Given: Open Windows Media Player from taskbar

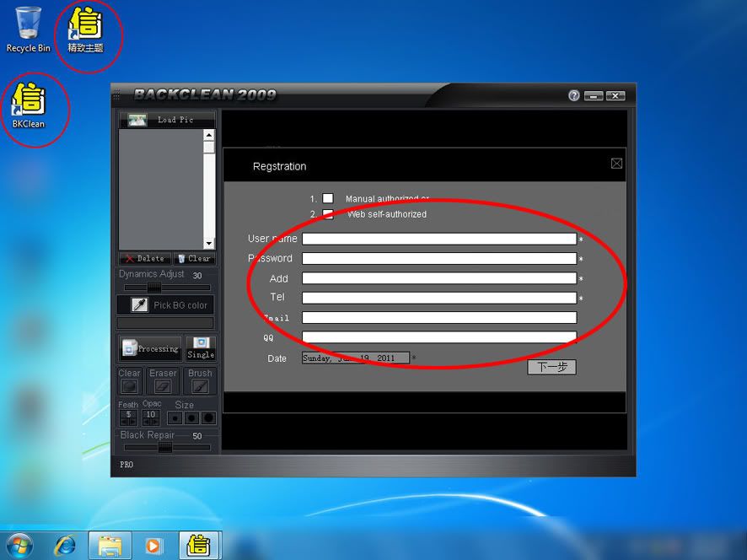Looking at the screenshot, I should (153, 546).
